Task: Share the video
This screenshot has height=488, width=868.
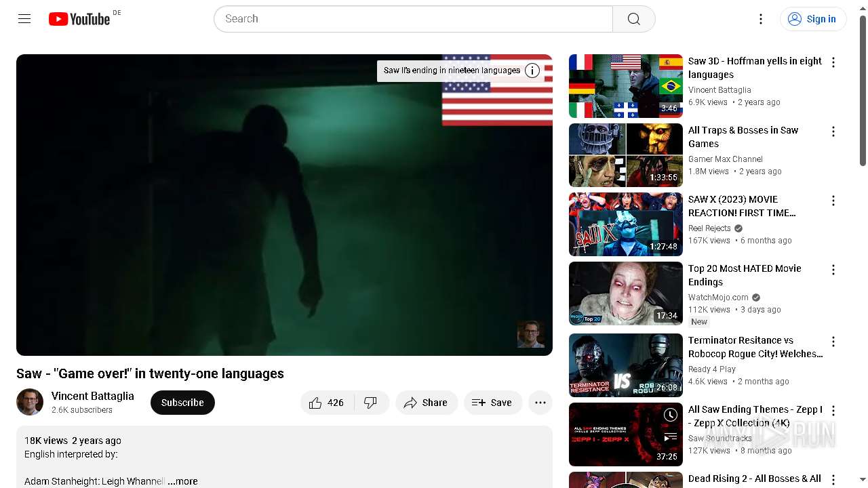Action: pos(427,403)
